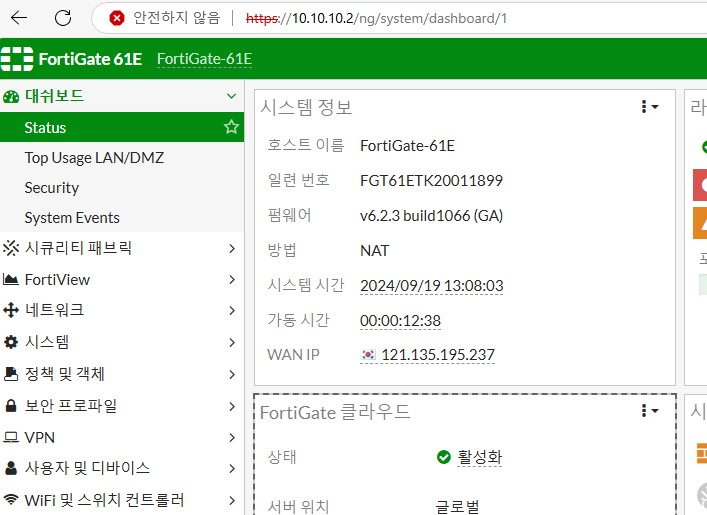Expand the 정책 및 객체 chevron
This screenshot has width=707, height=515.
pos(232,375)
